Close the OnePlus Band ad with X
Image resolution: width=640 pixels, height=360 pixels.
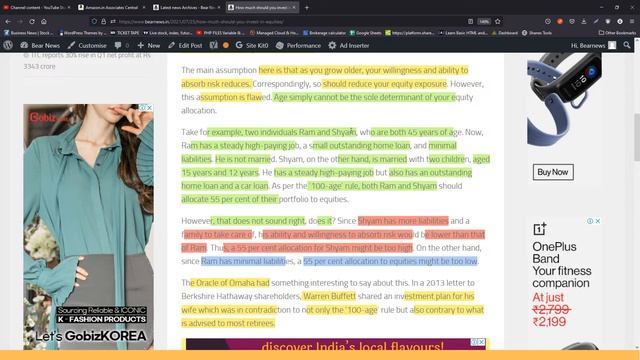598,221
